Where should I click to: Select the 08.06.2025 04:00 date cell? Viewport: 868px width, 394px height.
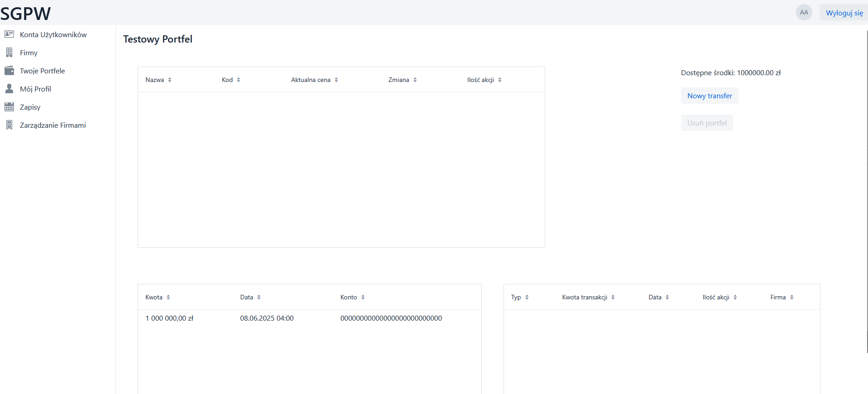[267, 318]
